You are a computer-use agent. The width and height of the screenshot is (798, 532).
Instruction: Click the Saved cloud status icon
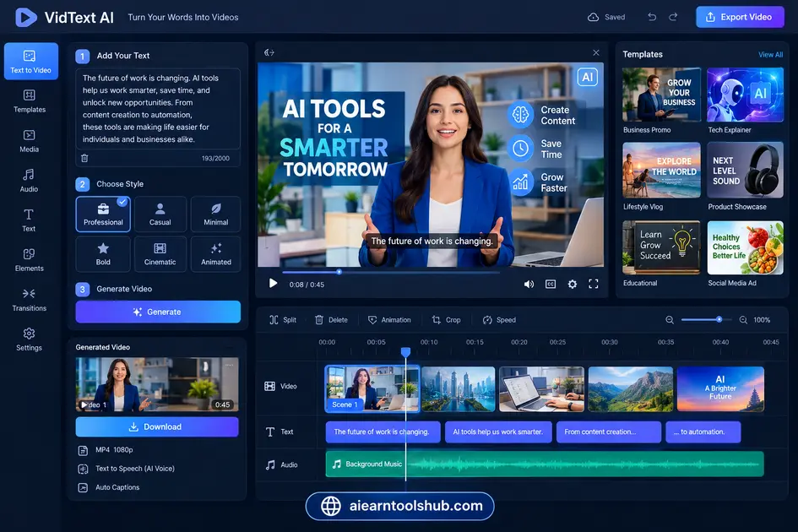click(x=593, y=17)
